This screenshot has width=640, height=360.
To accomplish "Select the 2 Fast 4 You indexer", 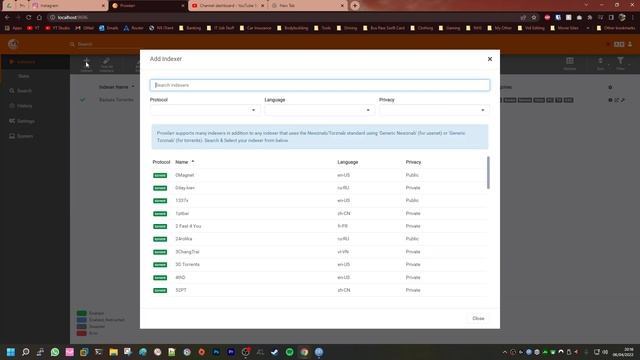I will pyautogui.click(x=320, y=226).
